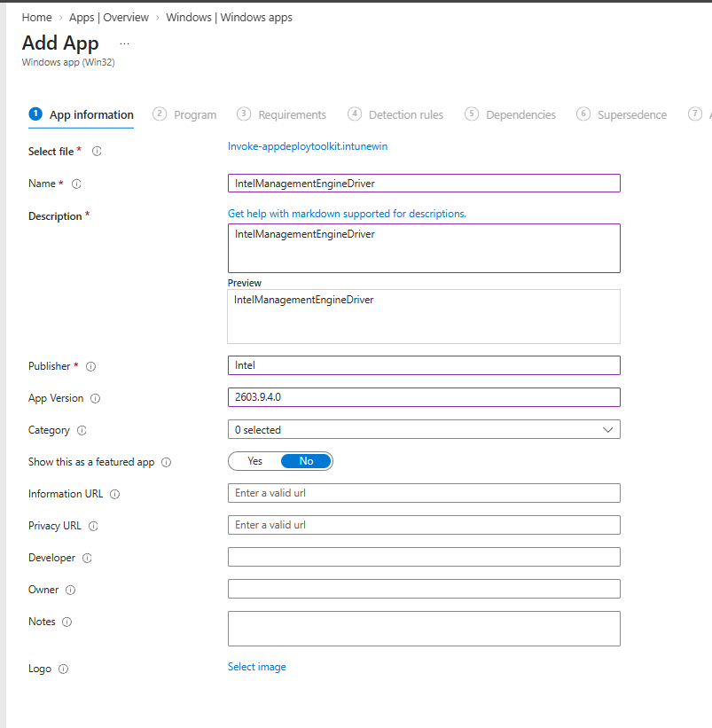Select No on featured app toggle
The image size is (712, 728).
(x=306, y=461)
